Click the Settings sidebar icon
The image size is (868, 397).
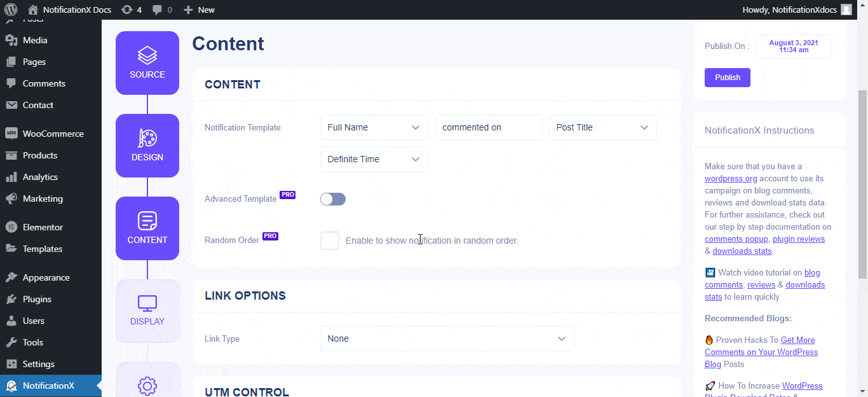[11, 364]
